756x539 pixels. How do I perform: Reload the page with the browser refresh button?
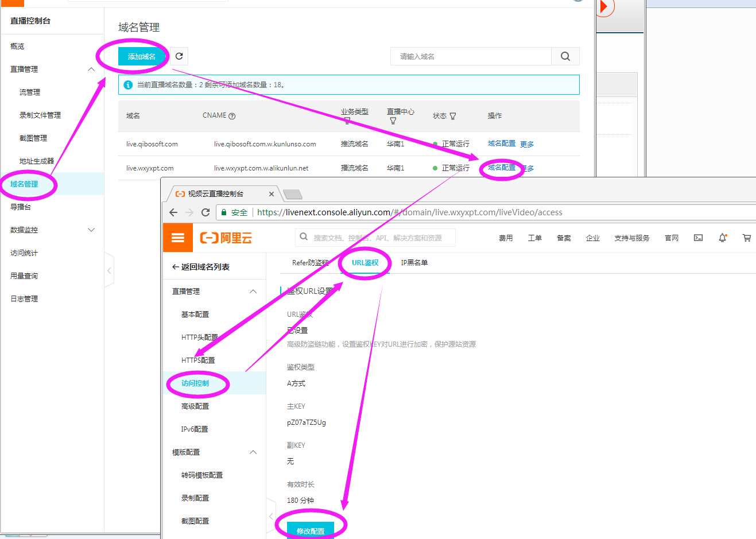click(206, 212)
